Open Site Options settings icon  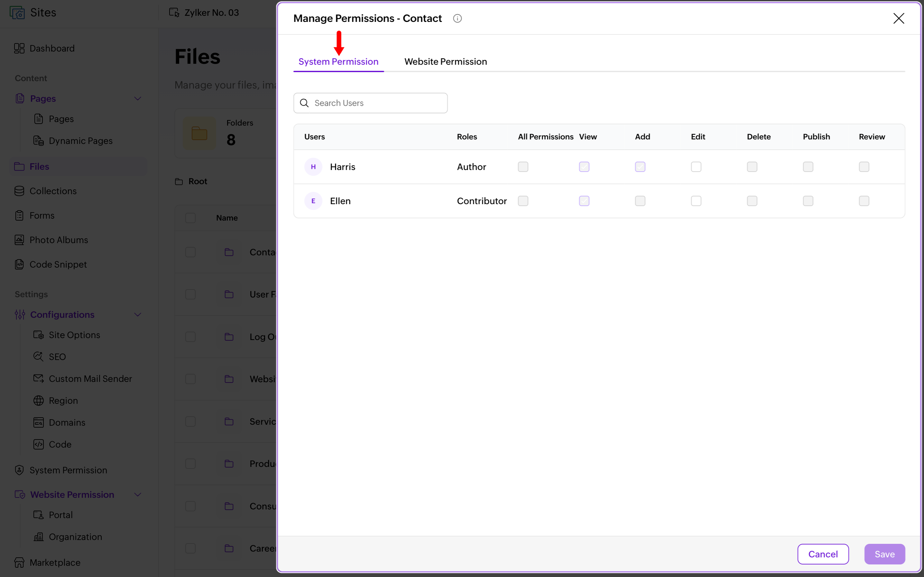39,335
